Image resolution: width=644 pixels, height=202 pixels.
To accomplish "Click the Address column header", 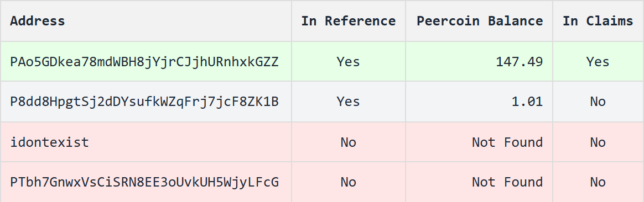I will [38, 21].
